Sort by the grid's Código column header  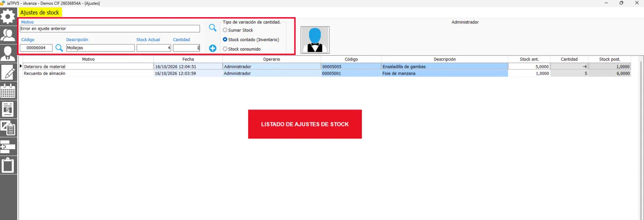351,59
